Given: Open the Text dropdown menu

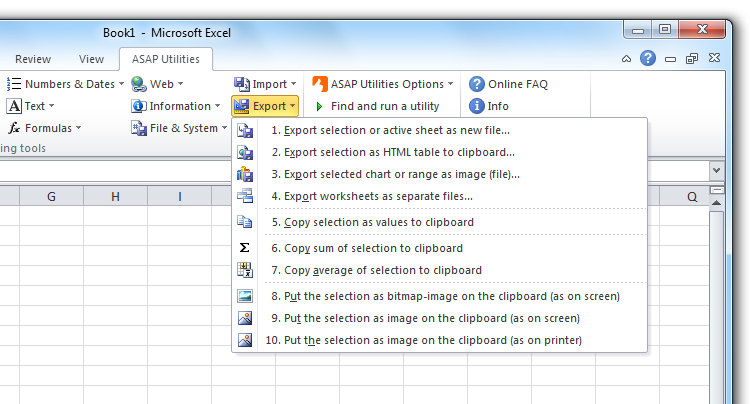Looking at the screenshot, I should (52, 106).
